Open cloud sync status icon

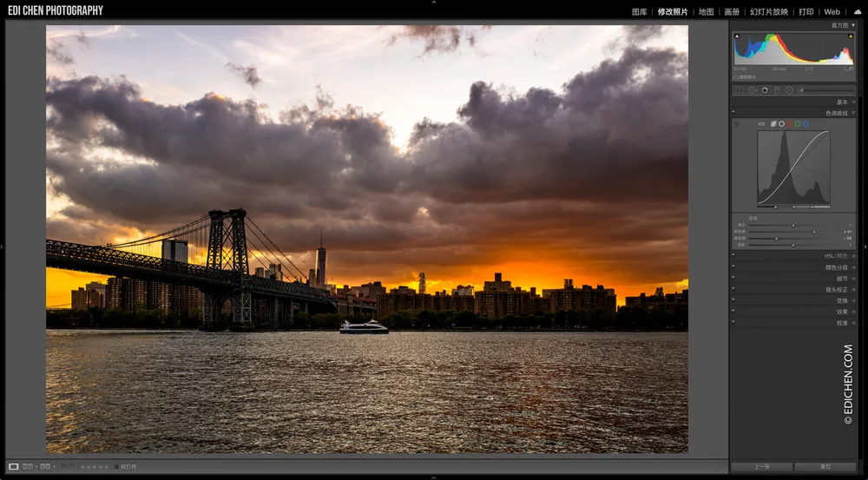[858, 11]
